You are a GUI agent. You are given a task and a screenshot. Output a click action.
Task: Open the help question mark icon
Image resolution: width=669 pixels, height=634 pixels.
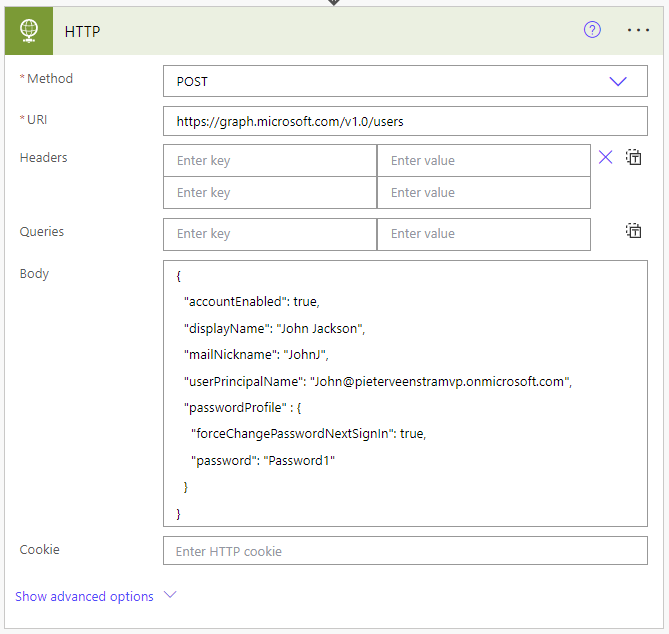point(592,30)
